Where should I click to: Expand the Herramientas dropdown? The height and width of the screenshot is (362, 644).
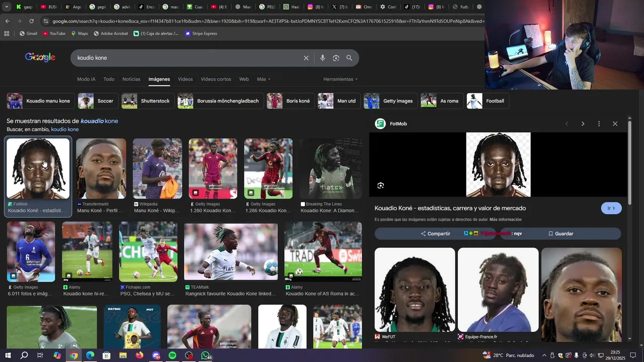(341, 79)
